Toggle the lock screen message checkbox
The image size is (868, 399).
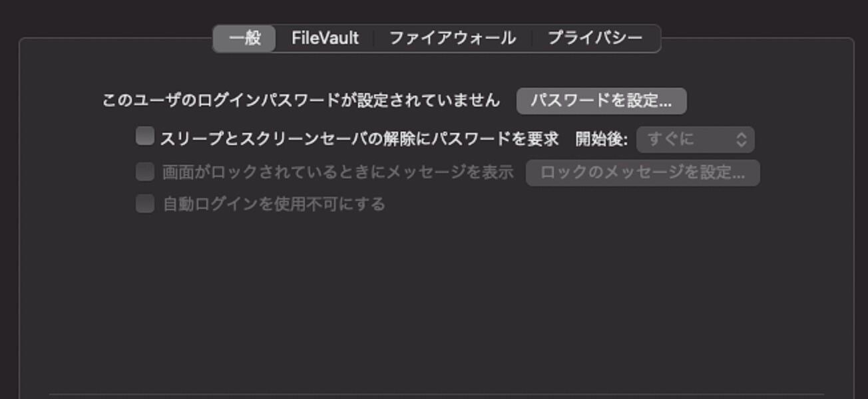[144, 172]
